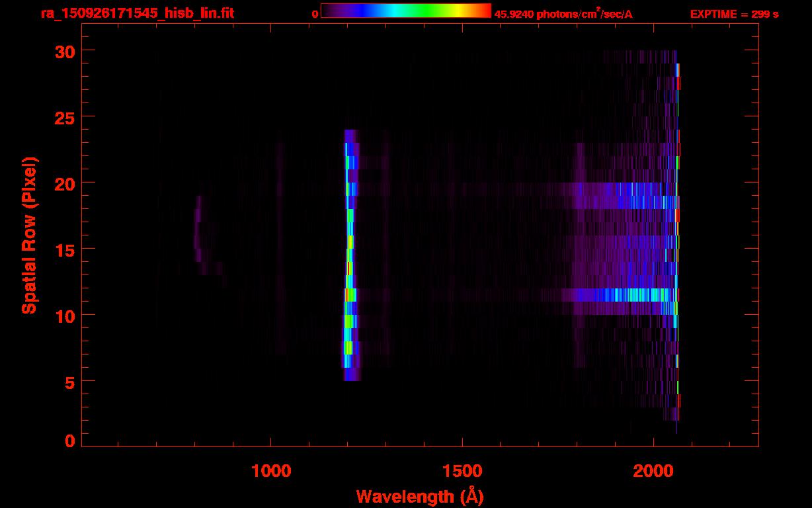812x508 pixels.
Task: Click the file name ra_150926171545_hisb_lin.fit
Action: tap(137, 13)
